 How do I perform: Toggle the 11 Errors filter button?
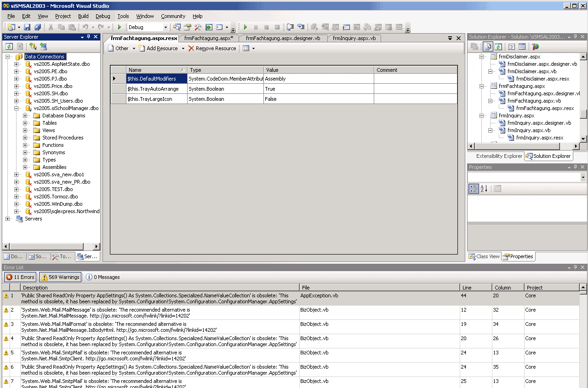(x=20, y=277)
